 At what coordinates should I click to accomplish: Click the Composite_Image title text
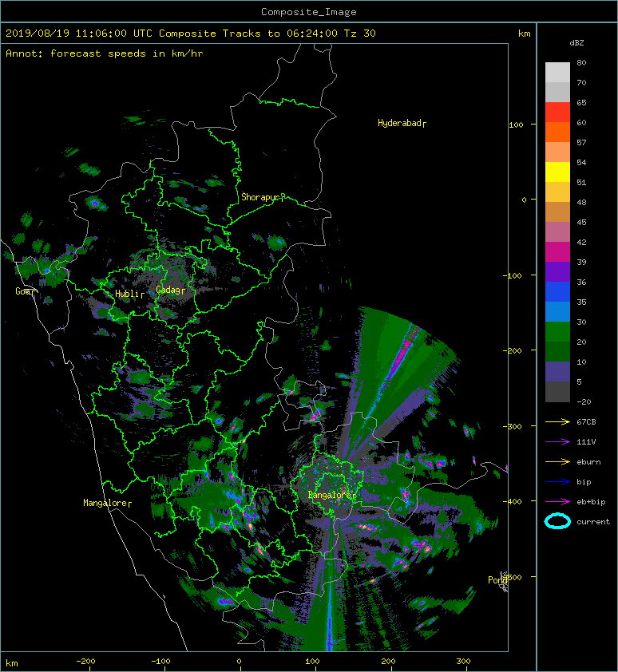point(309,12)
